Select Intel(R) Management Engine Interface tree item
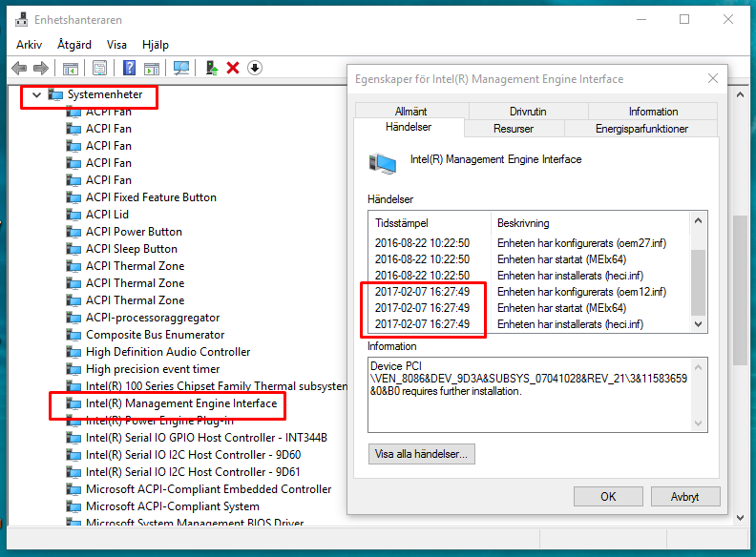 coord(181,403)
